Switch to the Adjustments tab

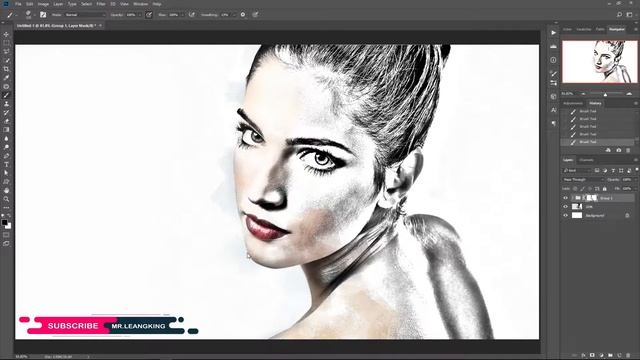pos(573,103)
